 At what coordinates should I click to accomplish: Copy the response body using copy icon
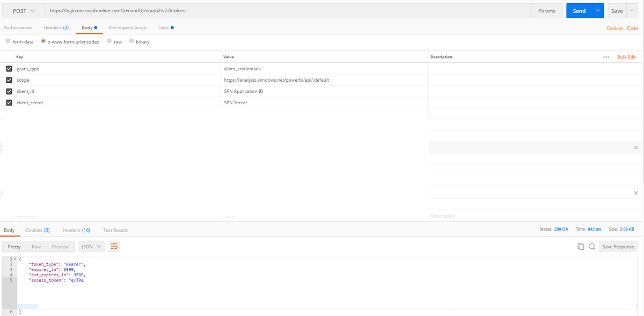coord(581,246)
